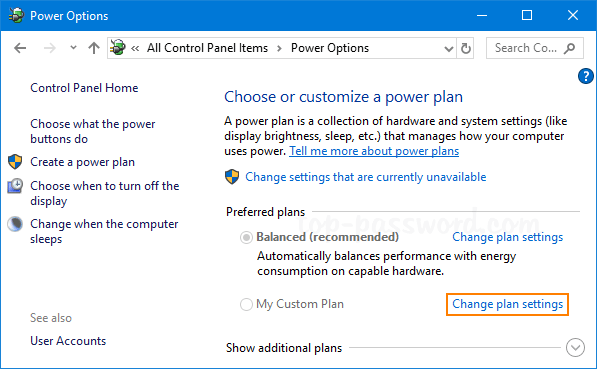The width and height of the screenshot is (597, 369).
Task: Open the address bar history dropdown
Action: pos(449,48)
